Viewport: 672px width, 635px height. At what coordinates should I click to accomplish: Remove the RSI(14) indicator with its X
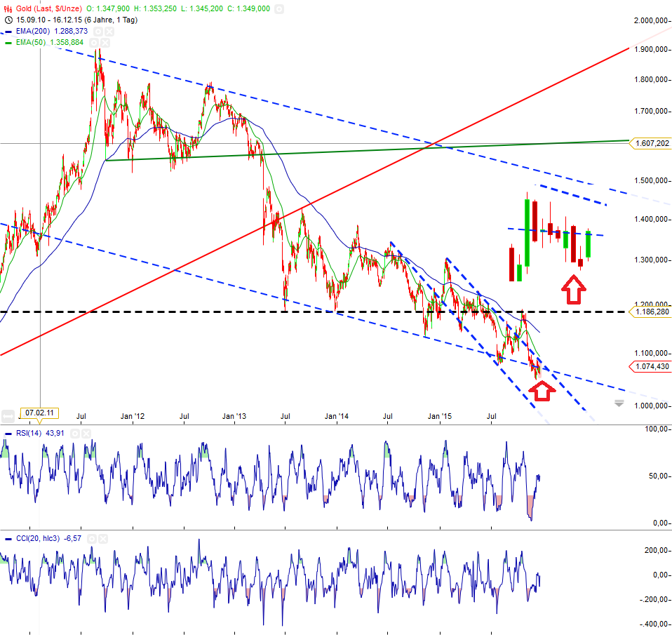[x=86, y=434]
